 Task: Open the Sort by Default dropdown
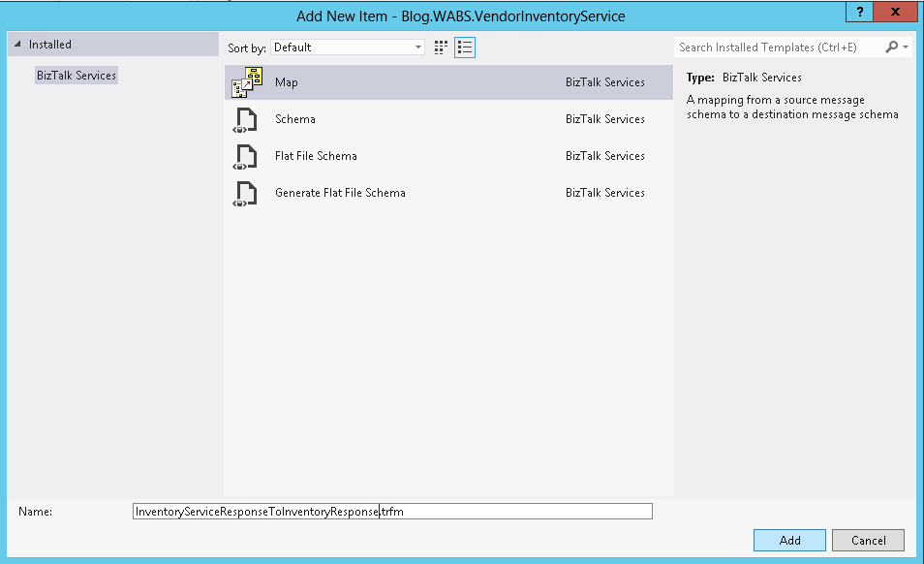click(x=348, y=47)
